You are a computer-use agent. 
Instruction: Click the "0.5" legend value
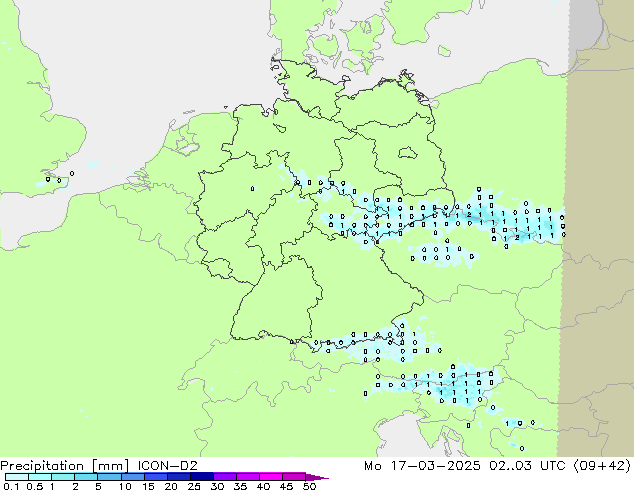pyautogui.click(x=35, y=486)
